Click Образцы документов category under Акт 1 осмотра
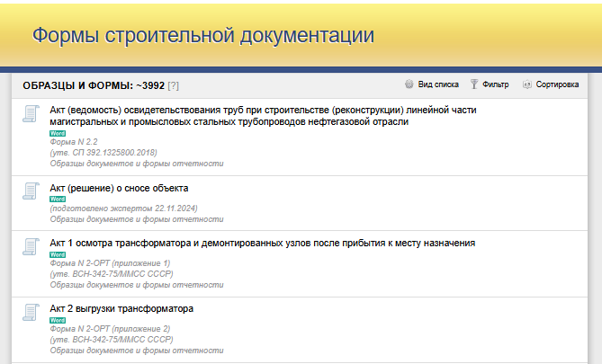The image size is (602, 364). click(137, 285)
